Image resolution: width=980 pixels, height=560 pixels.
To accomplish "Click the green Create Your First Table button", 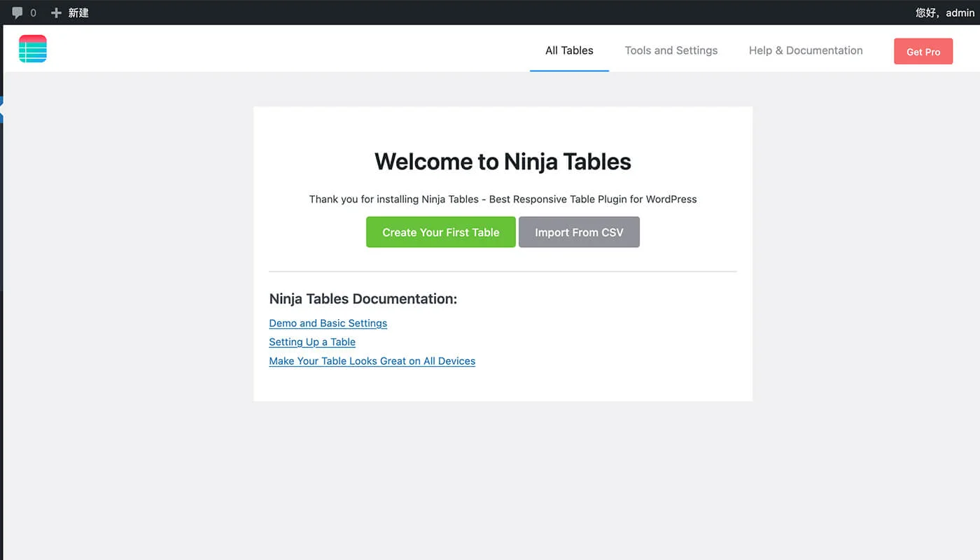I will tap(440, 232).
